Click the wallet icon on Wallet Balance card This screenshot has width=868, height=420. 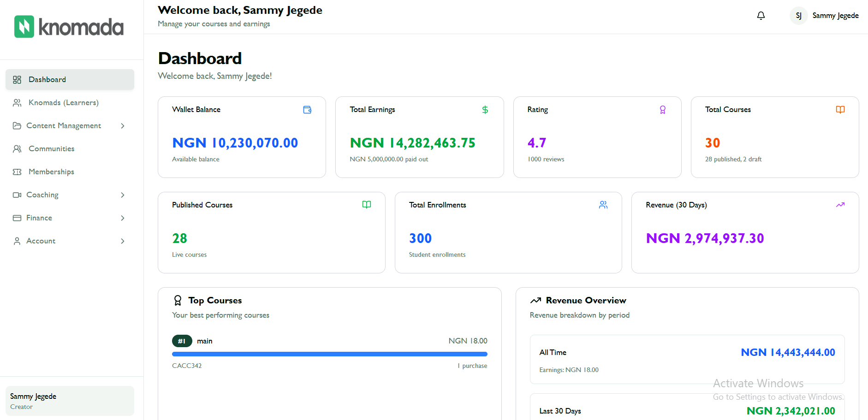[x=307, y=110]
